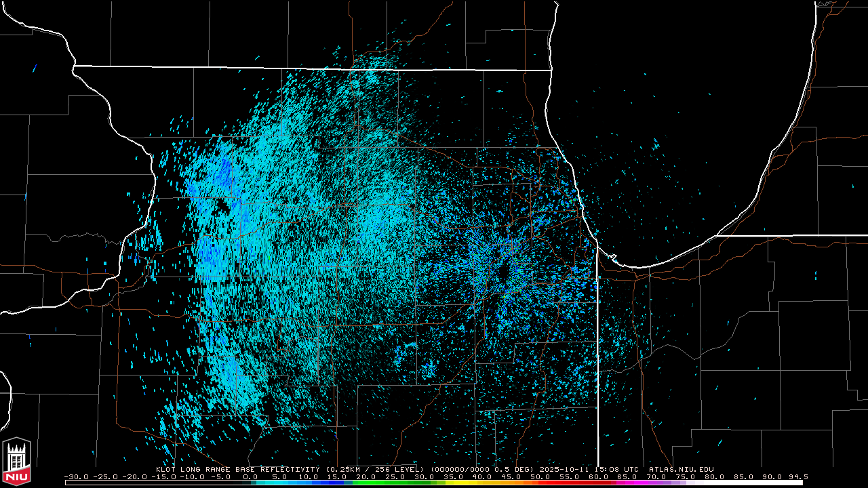Click the radar site center near Chicago

(x=502, y=272)
